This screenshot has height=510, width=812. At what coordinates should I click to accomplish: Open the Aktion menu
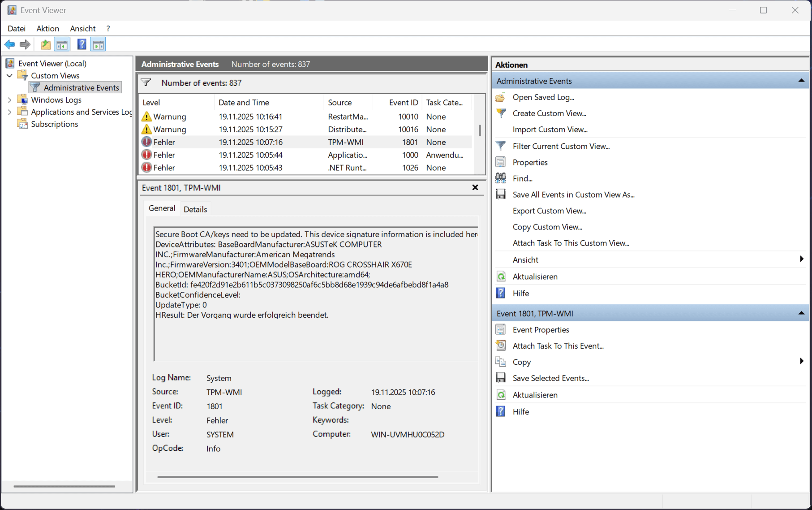coord(47,28)
